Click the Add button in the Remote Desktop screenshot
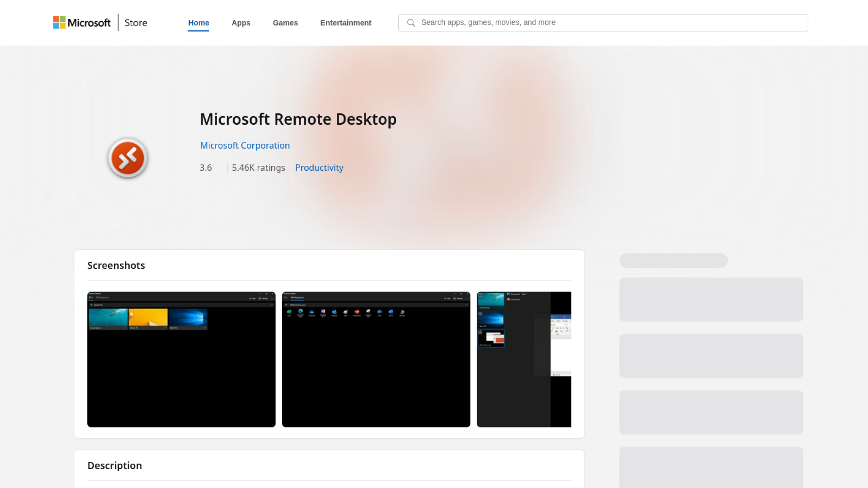The height and width of the screenshot is (488, 868). (x=252, y=298)
